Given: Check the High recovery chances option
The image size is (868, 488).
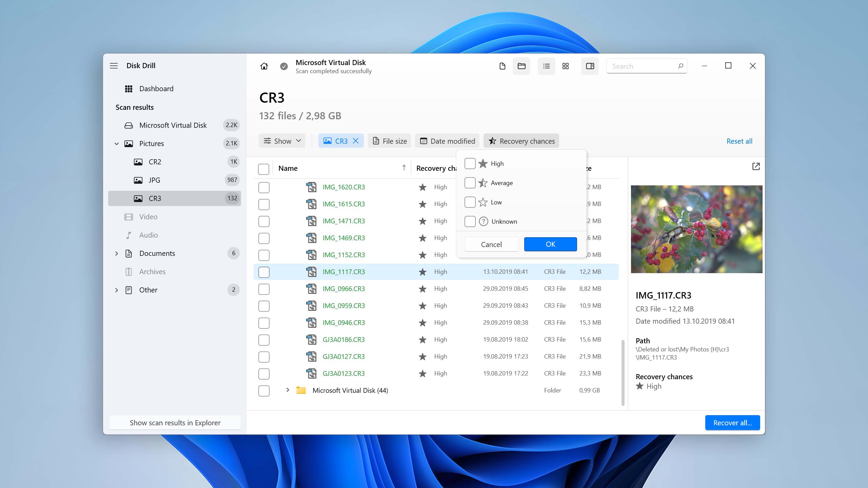Looking at the screenshot, I should click(x=470, y=164).
